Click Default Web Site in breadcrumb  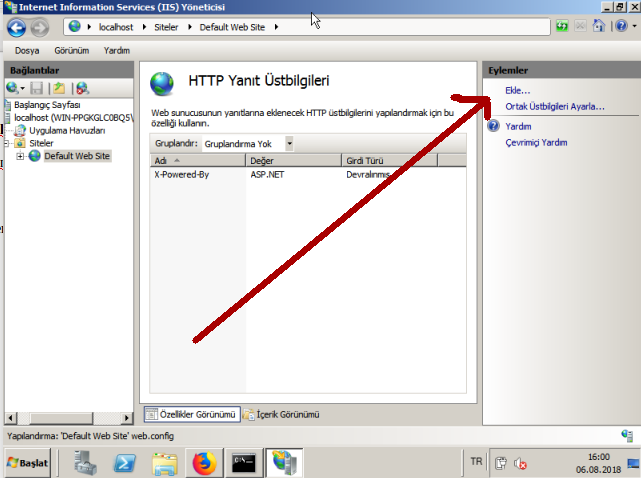coord(232,27)
